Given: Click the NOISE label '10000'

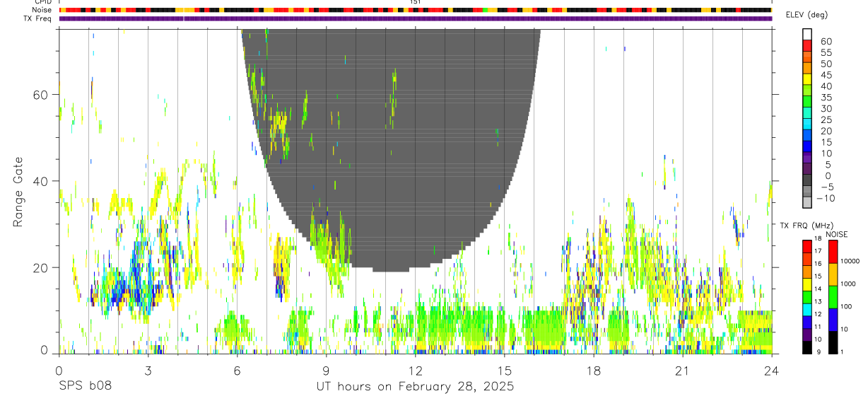Looking at the screenshot, I should pos(850,261).
